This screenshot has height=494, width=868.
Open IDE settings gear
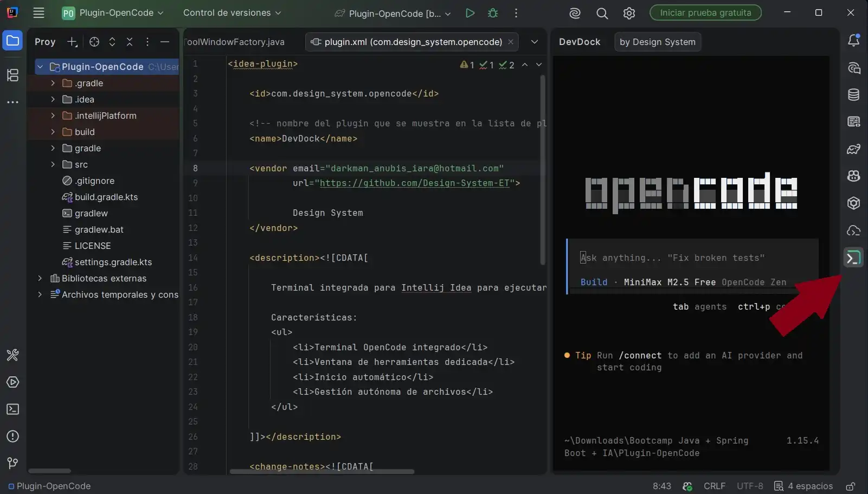[x=629, y=13]
